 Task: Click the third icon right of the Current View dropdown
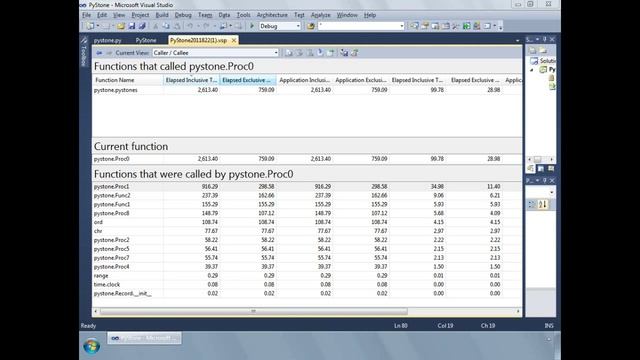pos(310,53)
